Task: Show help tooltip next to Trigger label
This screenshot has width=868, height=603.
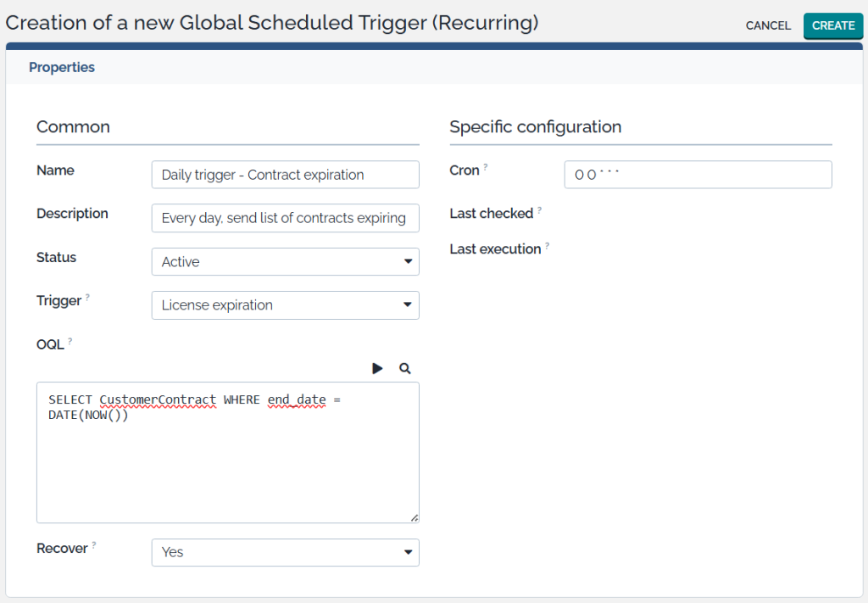Action: pos(87,298)
